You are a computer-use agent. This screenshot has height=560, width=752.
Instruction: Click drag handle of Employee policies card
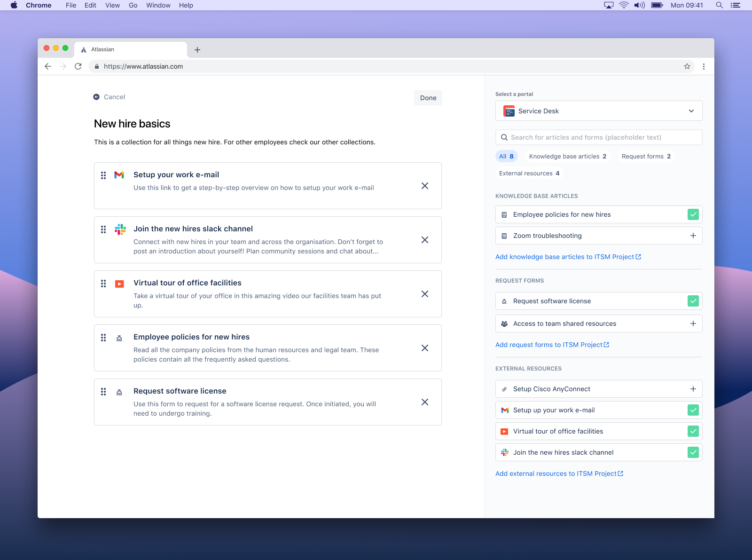coord(103,338)
